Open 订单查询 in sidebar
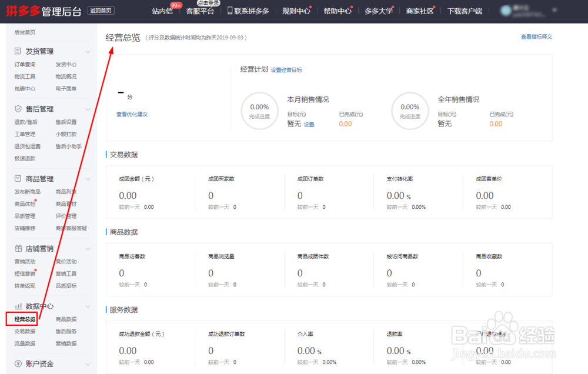The height and width of the screenshot is (374, 588). click(x=25, y=65)
